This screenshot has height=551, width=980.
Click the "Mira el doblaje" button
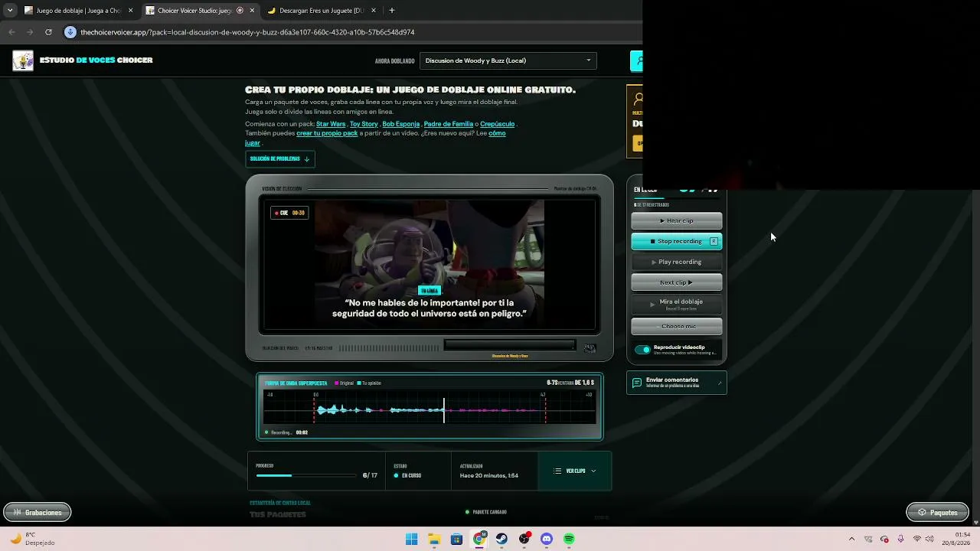(677, 305)
